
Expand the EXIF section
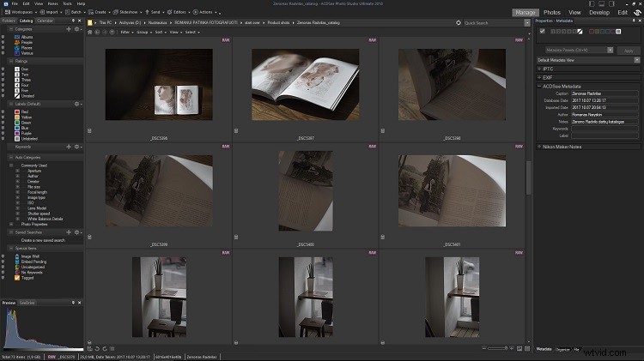[539, 77]
